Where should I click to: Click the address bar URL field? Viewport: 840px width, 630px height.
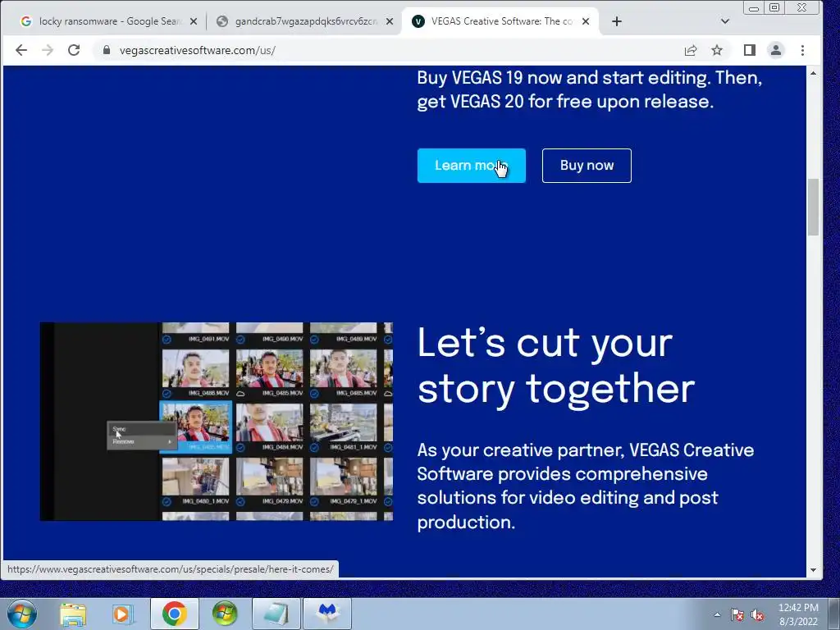(386, 50)
